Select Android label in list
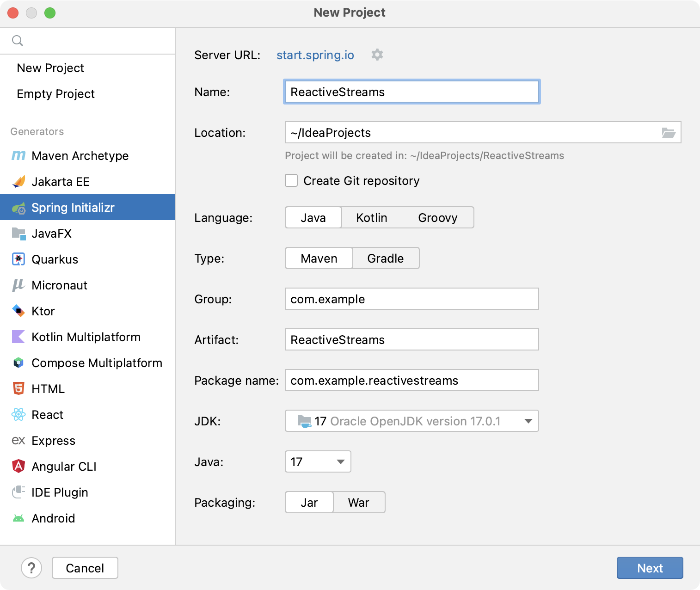 (x=54, y=518)
